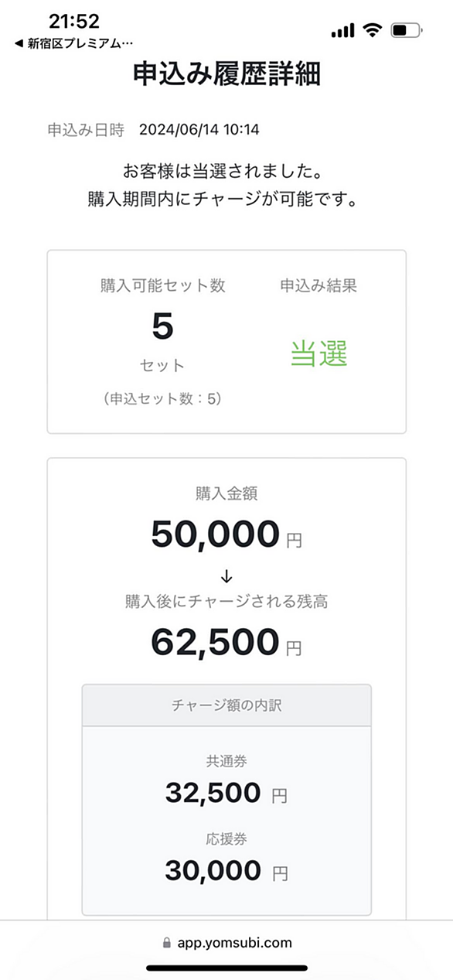The image size is (453, 980).
Task: Tap the battery indicator icon
Action: point(406,31)
